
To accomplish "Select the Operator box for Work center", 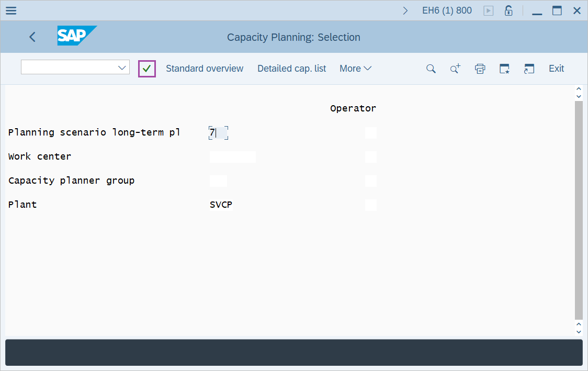I will point(370,156).
